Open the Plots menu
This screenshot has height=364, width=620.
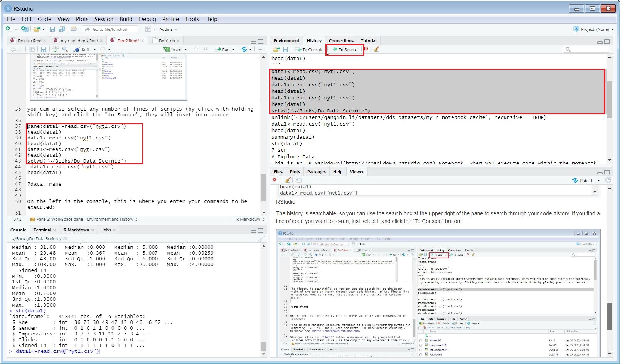tap(82, 19)
